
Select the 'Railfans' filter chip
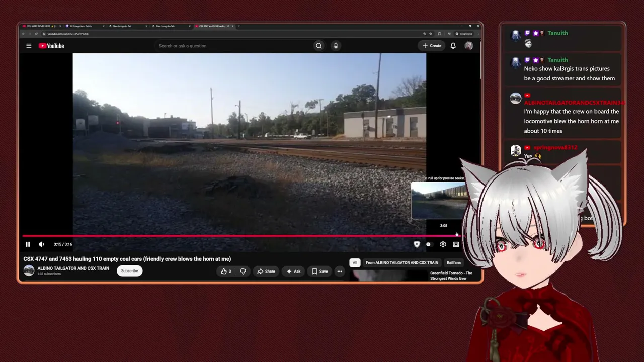tap(454, 263)
